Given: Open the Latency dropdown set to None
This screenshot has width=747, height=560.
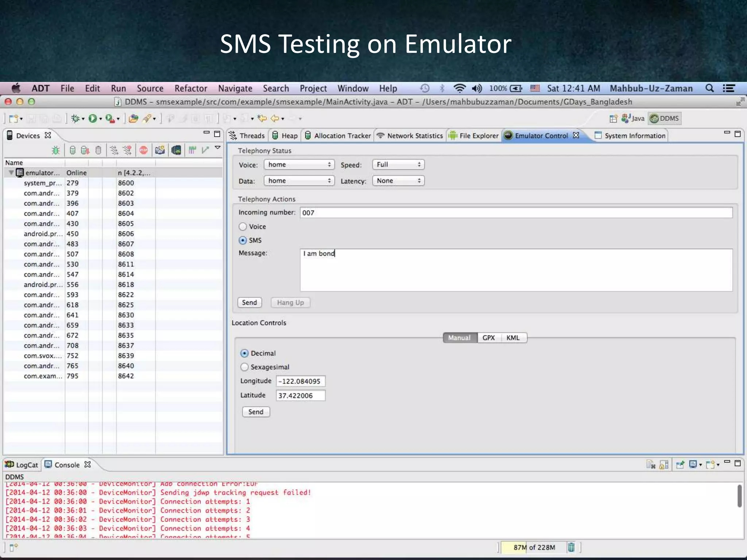Looking at the screenshot, I should coord(398,181).
